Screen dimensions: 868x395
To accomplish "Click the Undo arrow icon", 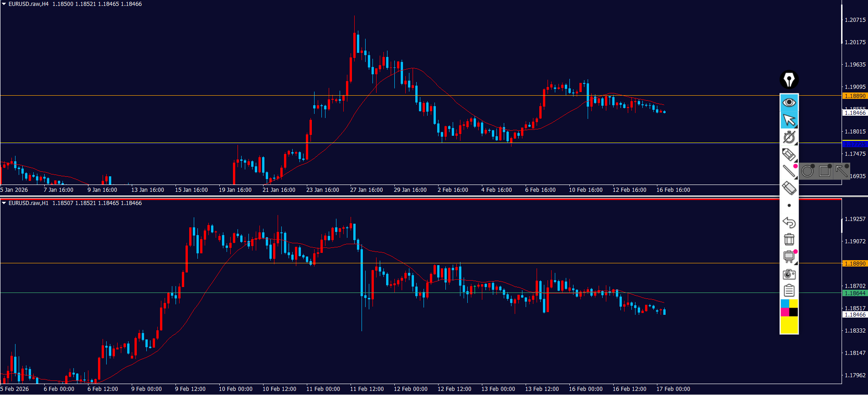I will pyautogui.click(x=789, y=222).
